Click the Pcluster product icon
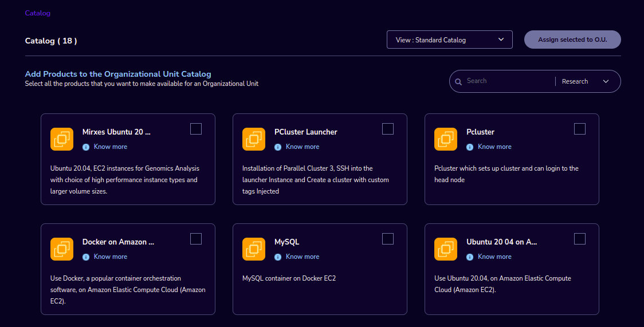The height and width of the screenshot is (327, 644). 446,139
